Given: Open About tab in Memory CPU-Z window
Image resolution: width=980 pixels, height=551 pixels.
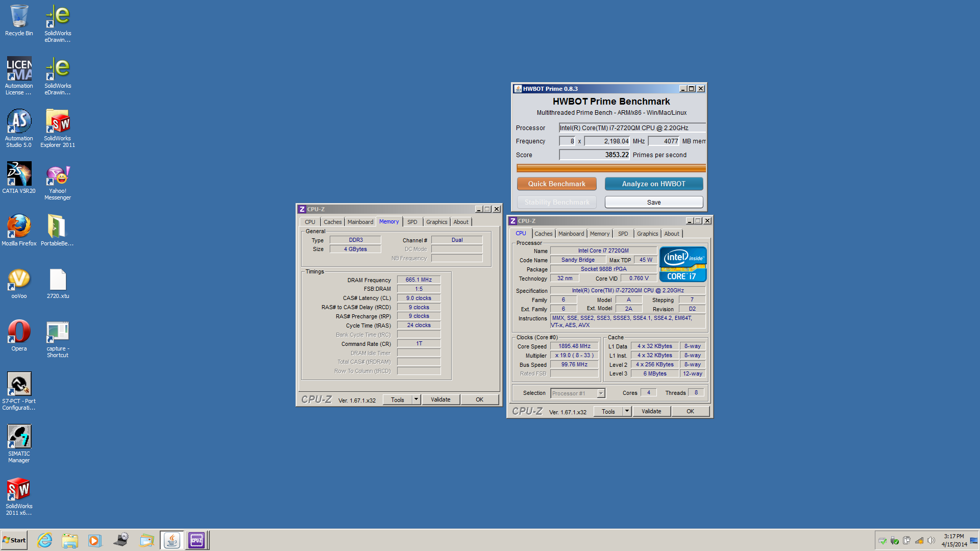Looking at the screenshot, I should click(460, 222).
